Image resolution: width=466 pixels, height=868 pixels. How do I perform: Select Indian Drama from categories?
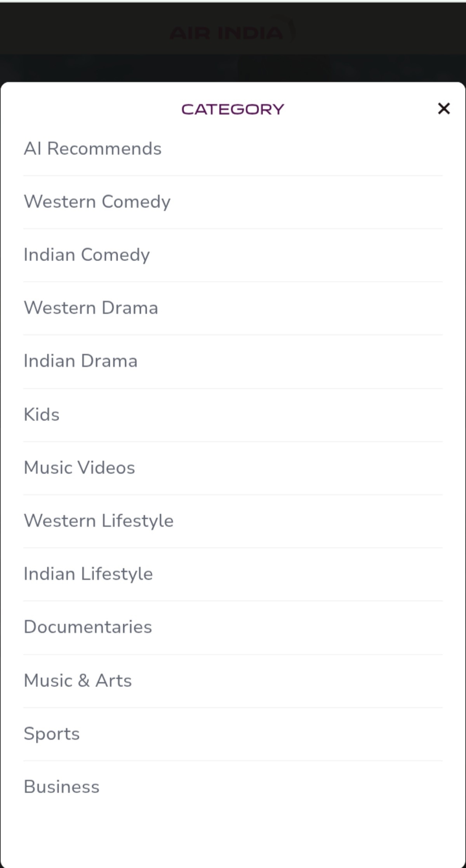click(80, 361)
